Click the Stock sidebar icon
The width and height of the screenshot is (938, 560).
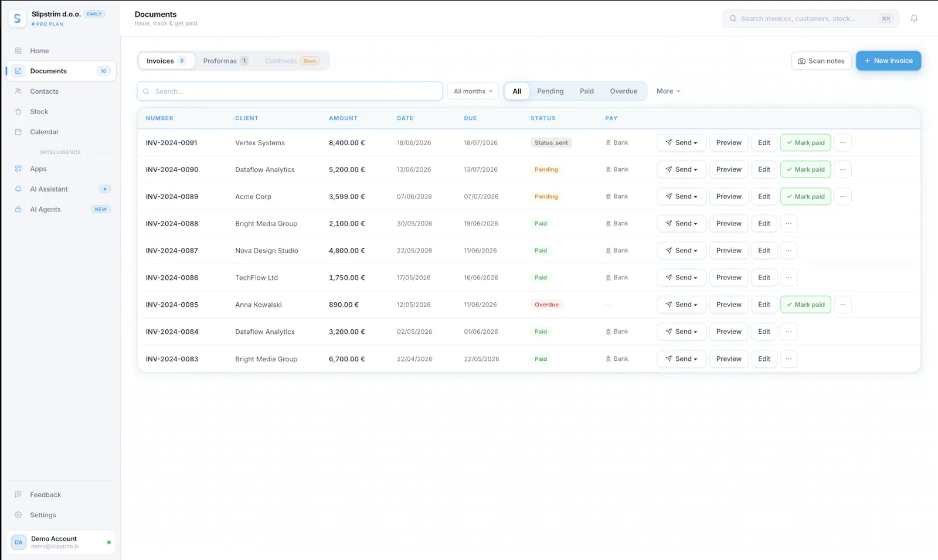point(18,112)
